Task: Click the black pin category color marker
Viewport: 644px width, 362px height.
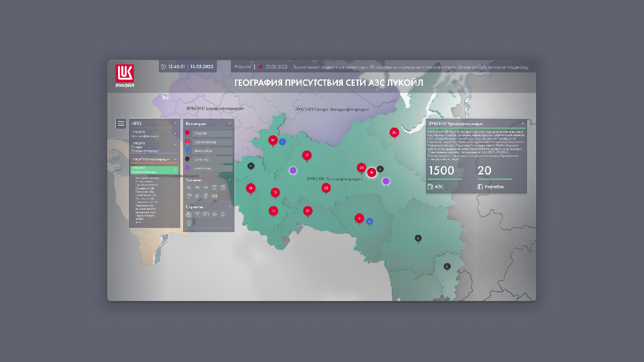Action: pos(187,159)
